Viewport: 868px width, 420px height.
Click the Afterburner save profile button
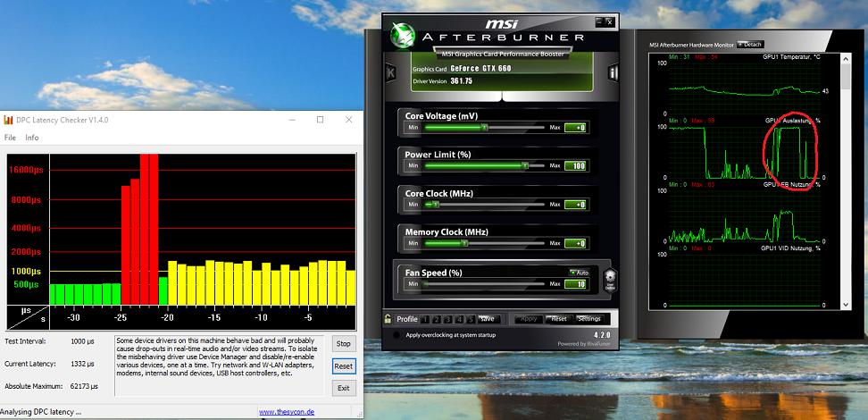coord(488,319)
